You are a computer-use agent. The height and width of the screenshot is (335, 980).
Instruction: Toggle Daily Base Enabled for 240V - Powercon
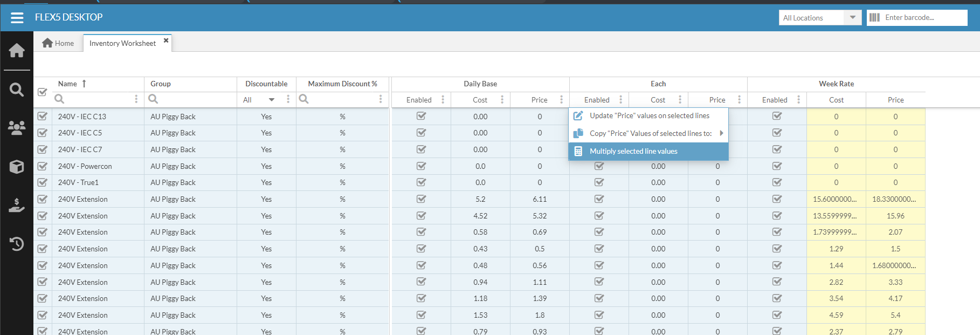[421, 166]
